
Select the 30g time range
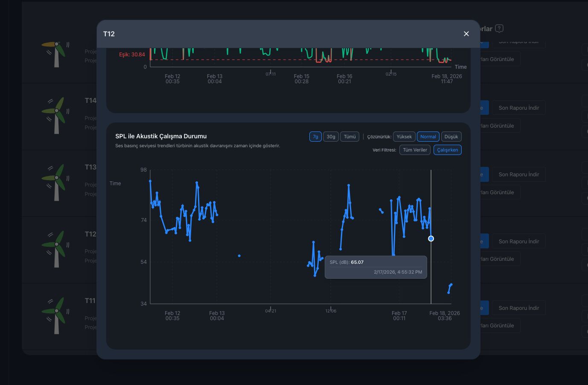click(331, 137)
